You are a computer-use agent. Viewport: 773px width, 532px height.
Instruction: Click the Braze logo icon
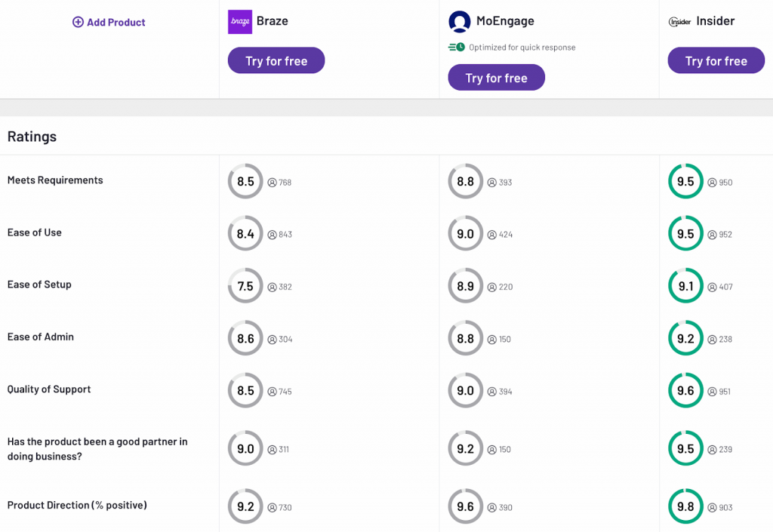tap(240, 22)
